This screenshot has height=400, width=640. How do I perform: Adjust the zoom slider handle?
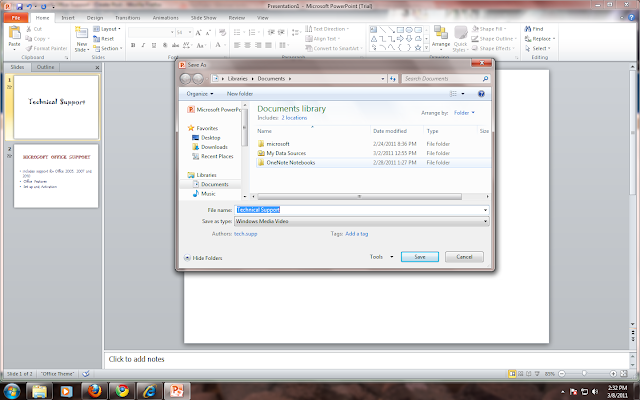(x=584, y=373)
